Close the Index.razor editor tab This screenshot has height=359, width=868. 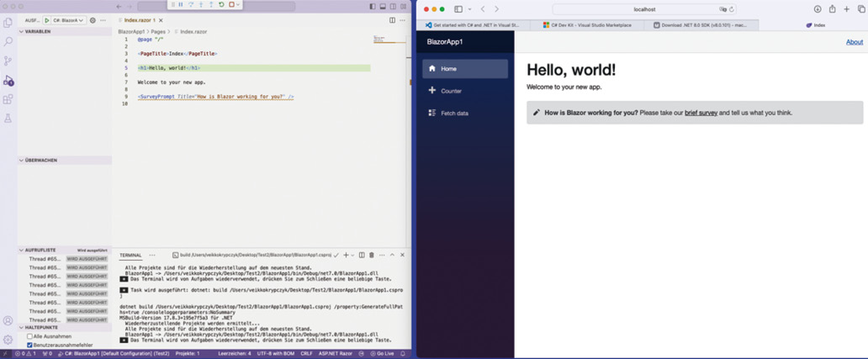pyautogui.click(x=161, y=20)
